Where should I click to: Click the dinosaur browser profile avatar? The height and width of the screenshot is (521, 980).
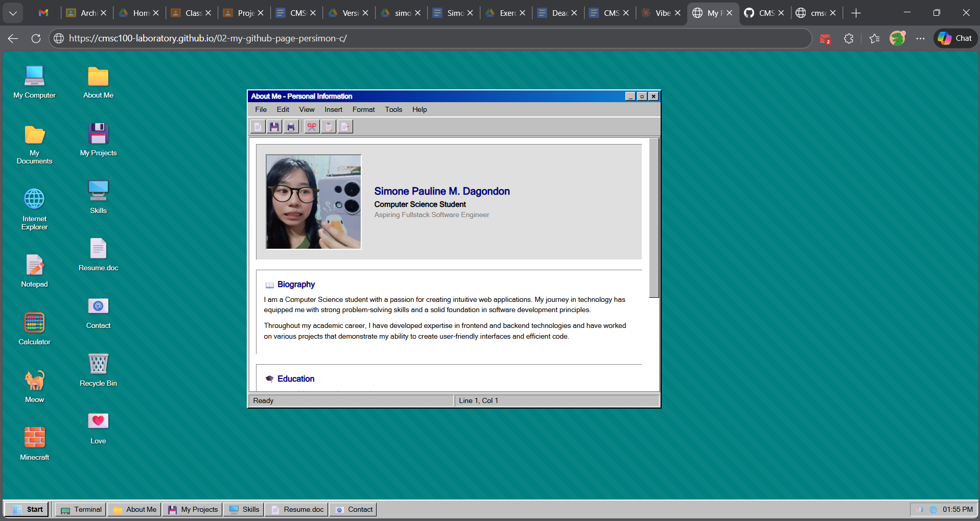897,38
